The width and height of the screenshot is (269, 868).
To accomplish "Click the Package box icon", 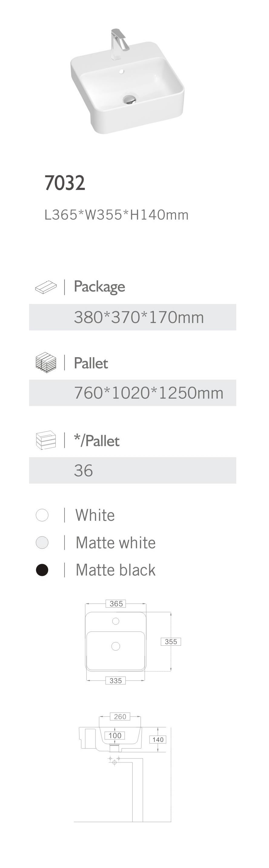I will [x=45, y=287].
